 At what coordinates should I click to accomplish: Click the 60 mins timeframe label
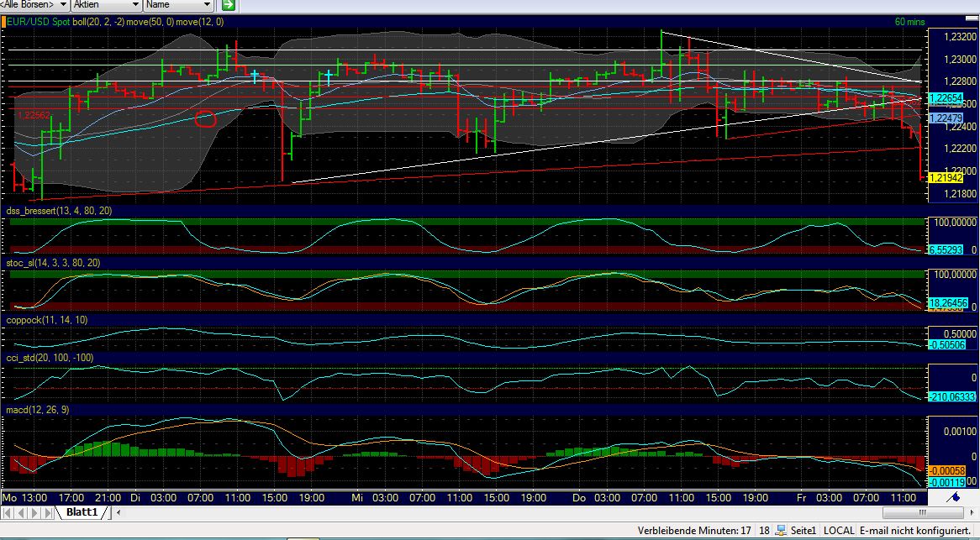point(909,22)
